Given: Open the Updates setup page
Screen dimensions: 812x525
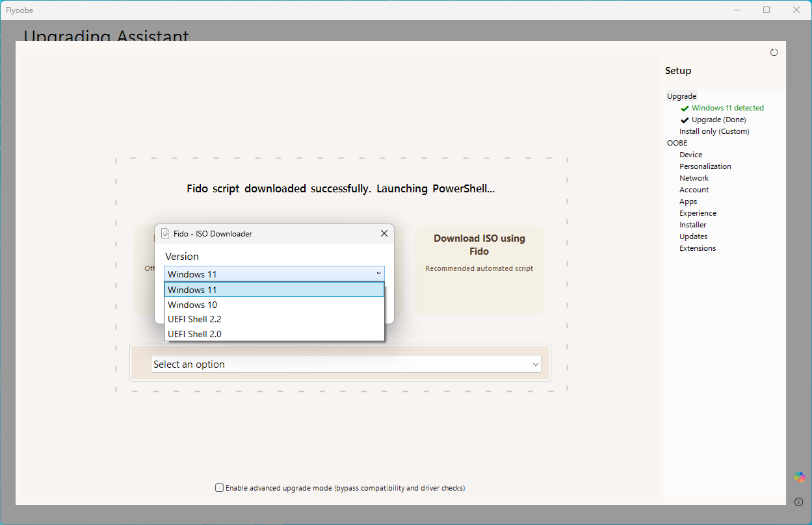Looking at the screenshot, I should coord(693,237).
